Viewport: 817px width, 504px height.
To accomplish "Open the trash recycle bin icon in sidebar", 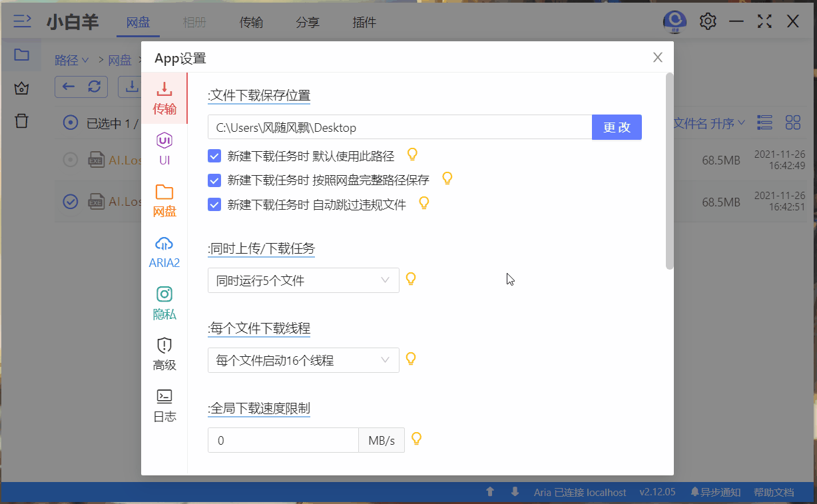I will pyautogui.click(x=21, y=121).
